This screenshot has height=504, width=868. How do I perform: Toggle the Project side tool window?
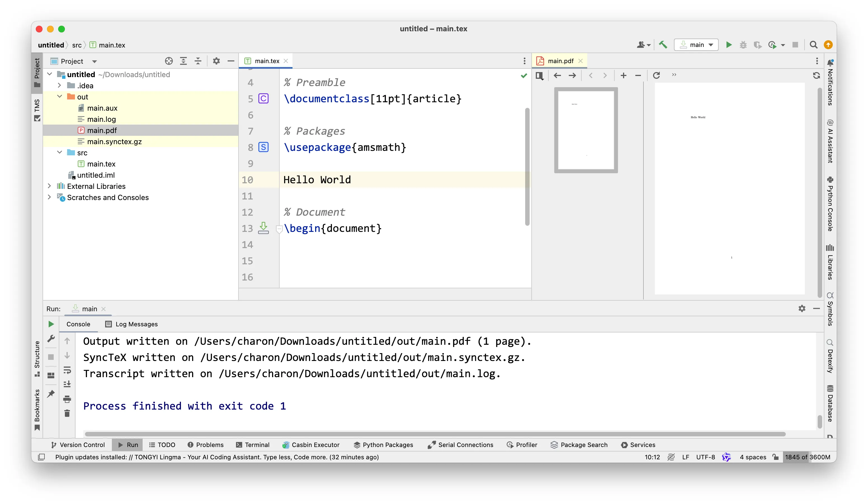37,73
